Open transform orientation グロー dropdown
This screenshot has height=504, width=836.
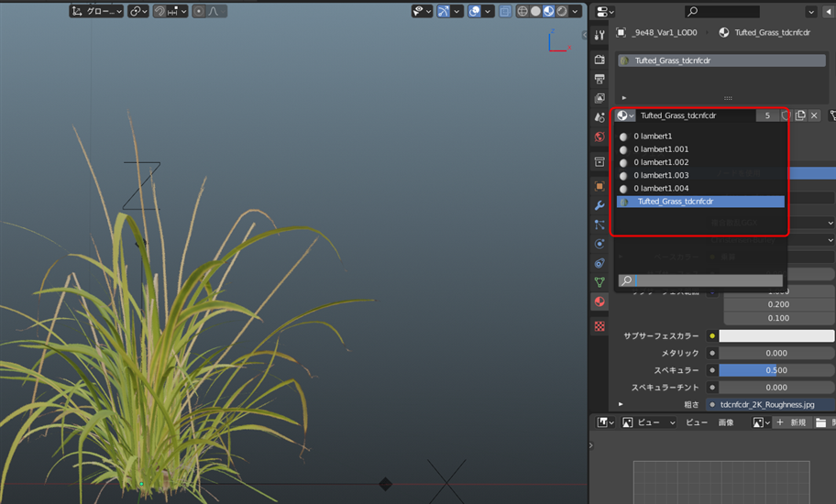pyautogui.click(x=96, y=11)
